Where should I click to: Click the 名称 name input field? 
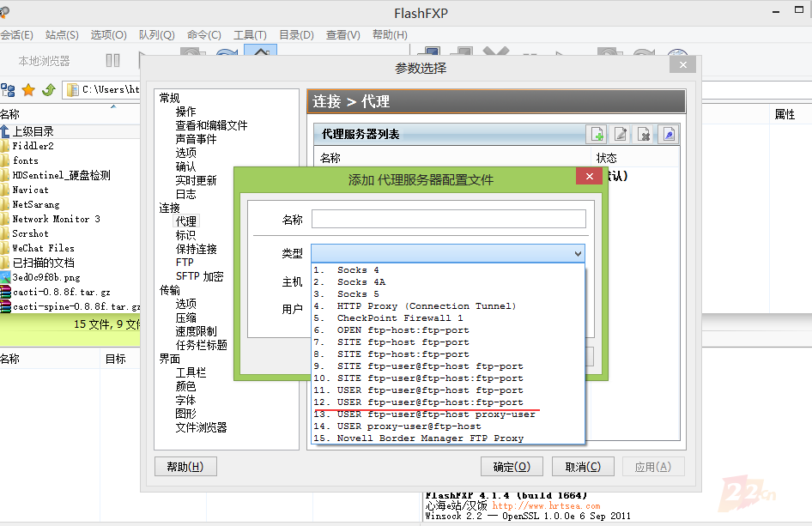(x=448, y=219)
